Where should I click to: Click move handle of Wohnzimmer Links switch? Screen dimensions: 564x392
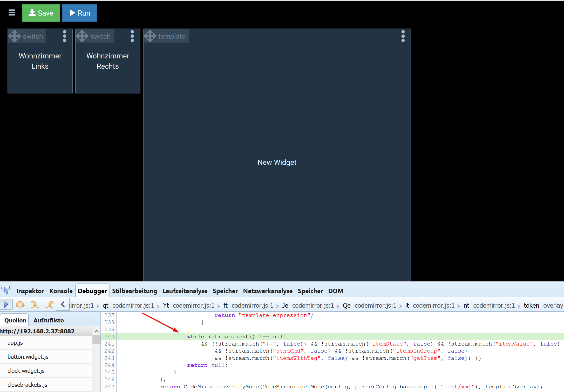[15, 36]
